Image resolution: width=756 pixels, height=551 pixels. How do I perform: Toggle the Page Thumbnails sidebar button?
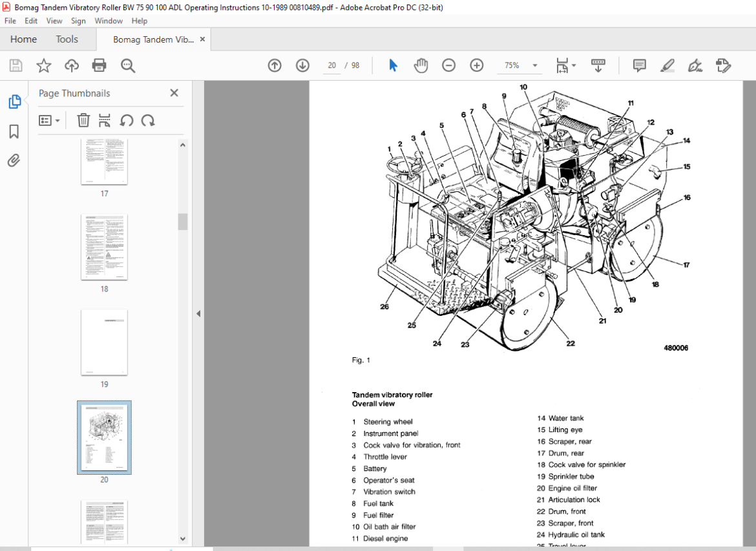[14, 101]
